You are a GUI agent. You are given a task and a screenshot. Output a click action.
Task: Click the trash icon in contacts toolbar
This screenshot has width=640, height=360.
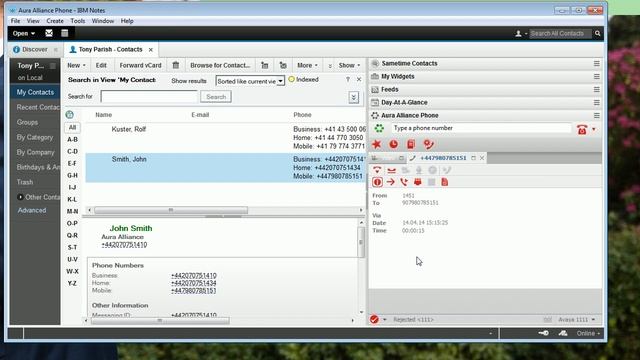[x=176, y=65]
